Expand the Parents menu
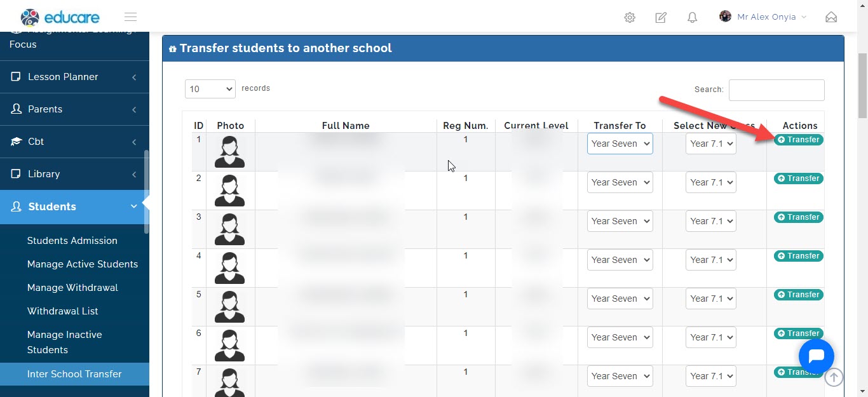 click(74, 109)
